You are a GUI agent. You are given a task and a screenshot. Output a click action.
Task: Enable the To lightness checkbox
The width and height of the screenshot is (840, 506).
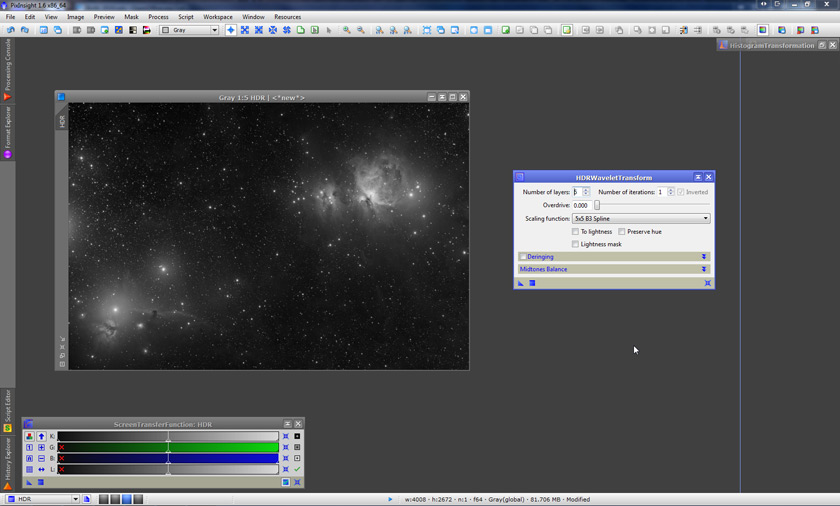[575, 232]
